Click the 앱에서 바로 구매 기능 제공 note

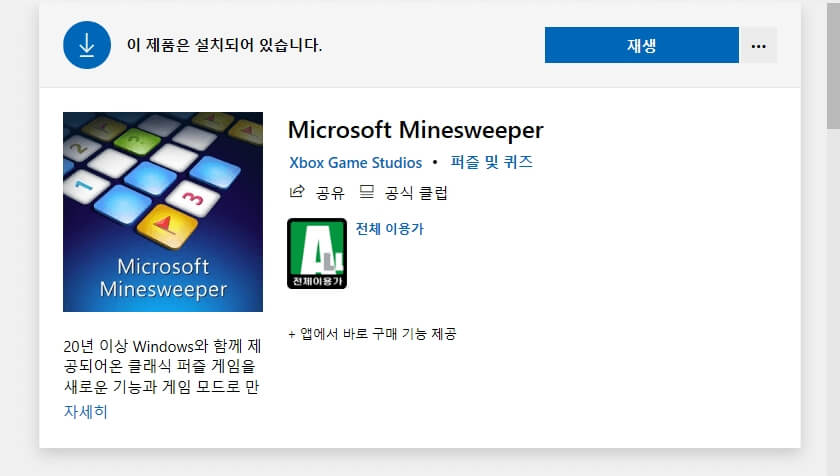click(372, 334)
